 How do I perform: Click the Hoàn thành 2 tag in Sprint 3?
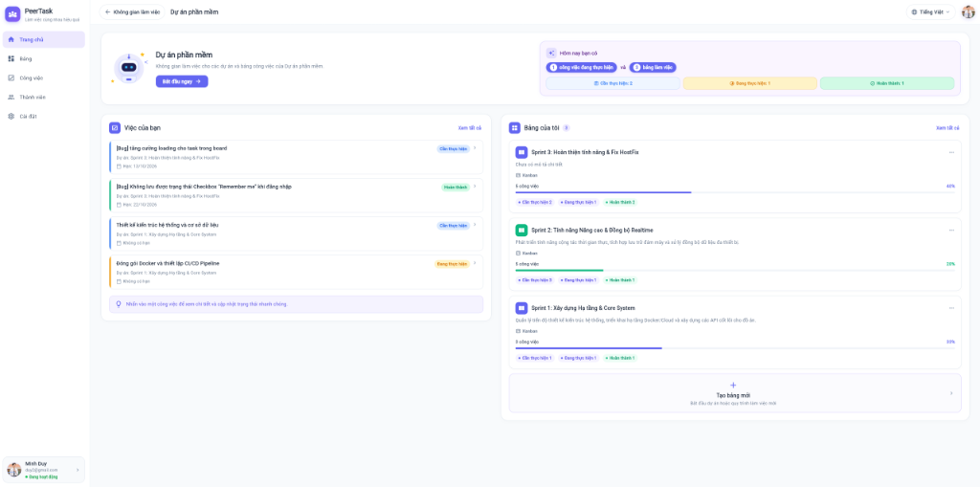[620, 202]
